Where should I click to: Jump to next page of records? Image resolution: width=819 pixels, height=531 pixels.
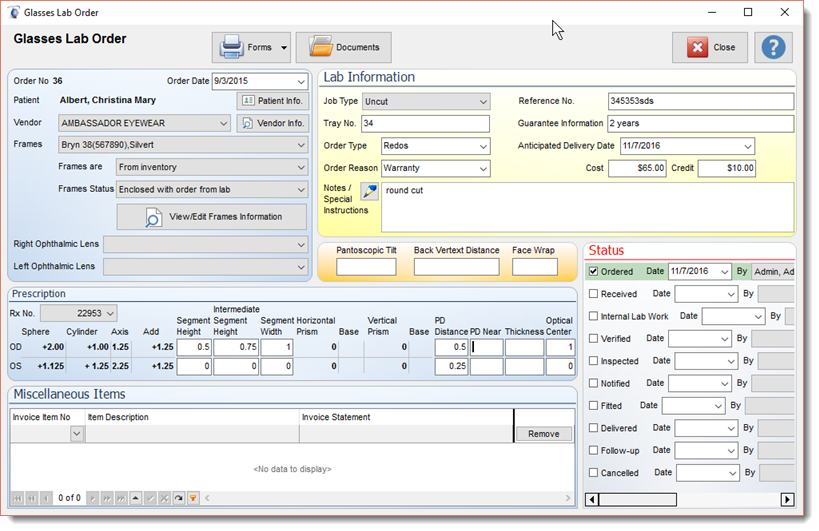(107, 498)
